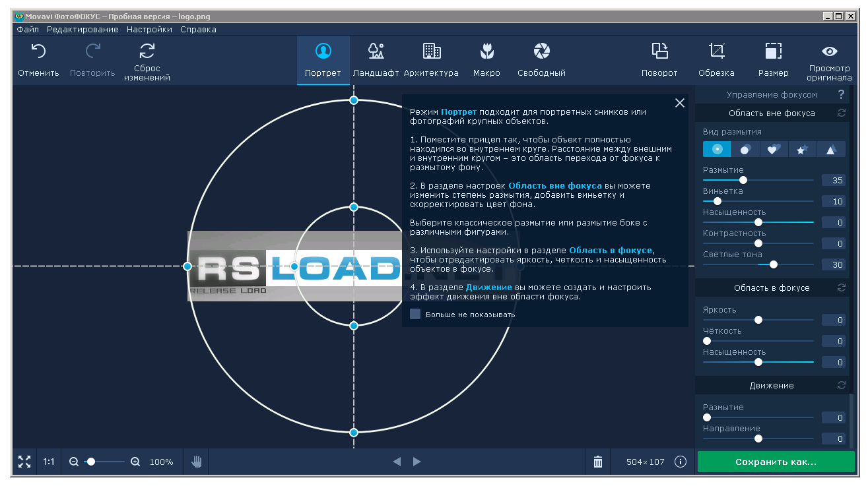Open the Справка menu
The width and height of the screenshot is (868, 486).
(x=198, y=29)
